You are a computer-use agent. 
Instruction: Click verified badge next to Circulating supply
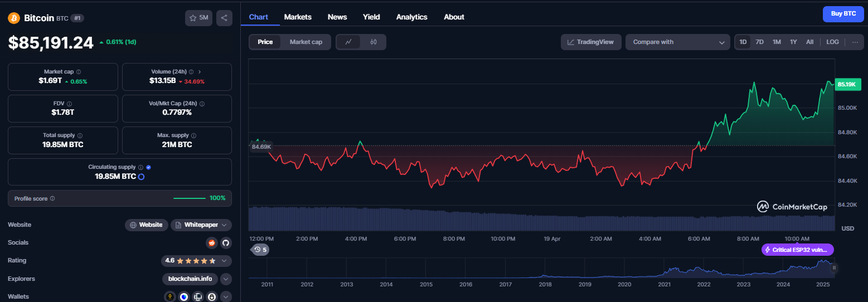click(148, 167)
